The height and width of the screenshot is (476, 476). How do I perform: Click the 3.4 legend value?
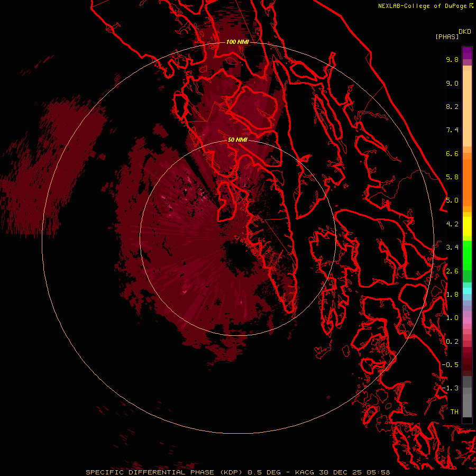pyautogui.click(x=452, y=248)
